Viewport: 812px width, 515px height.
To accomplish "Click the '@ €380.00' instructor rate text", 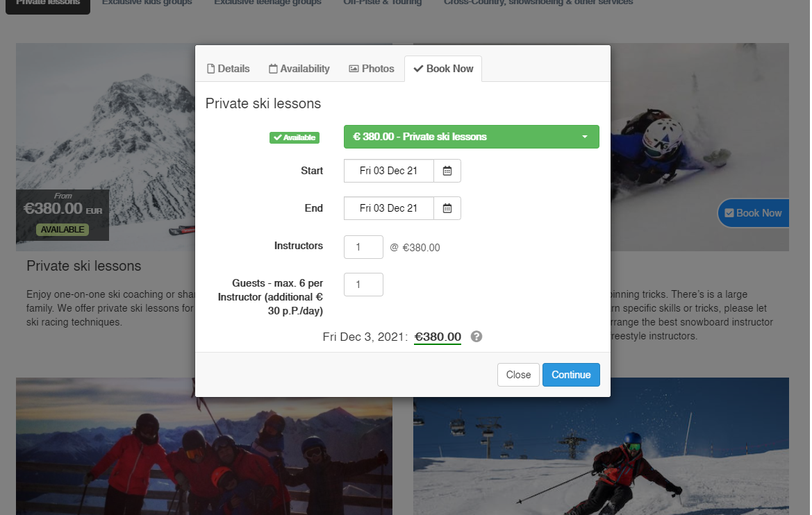I will 415,247.
